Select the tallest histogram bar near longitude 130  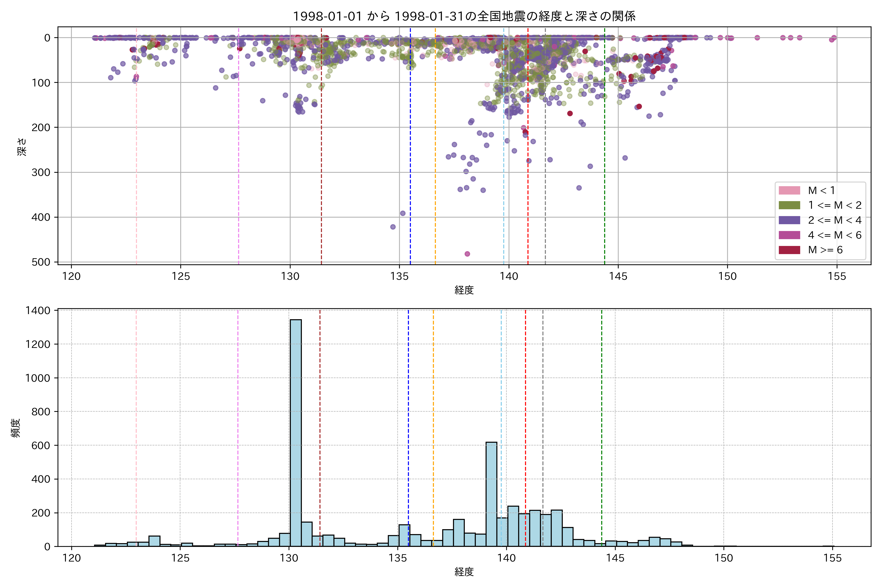(295, 431)
